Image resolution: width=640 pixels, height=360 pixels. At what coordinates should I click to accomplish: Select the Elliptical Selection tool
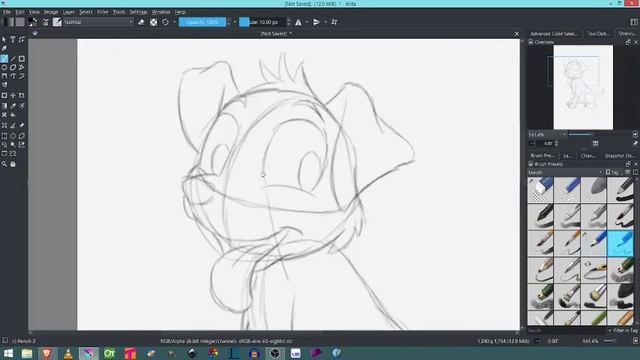(x=13, y=136)
